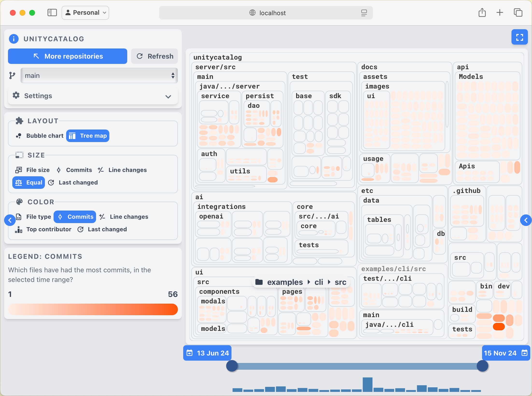The height and width of the screenshot is (396, 532).
Task: Color files by Commits
Action: tap(75, 217)
